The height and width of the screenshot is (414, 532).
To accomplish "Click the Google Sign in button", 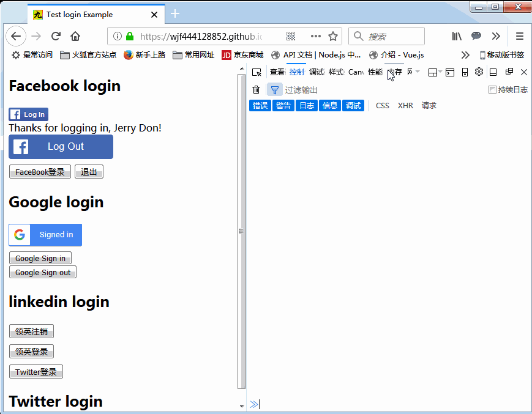I will click(x=40, y=257).
